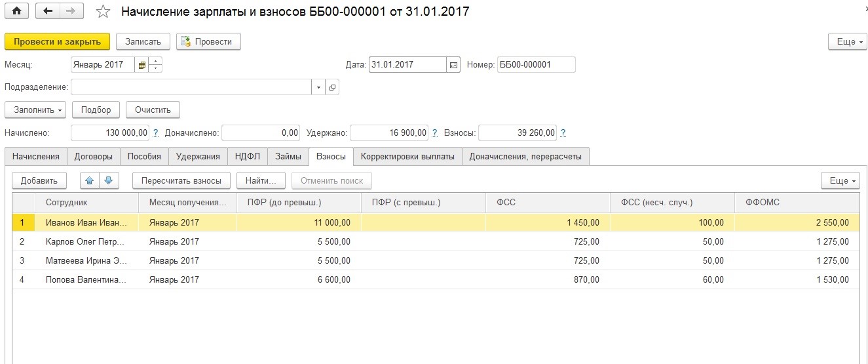The image size is (868, 364).
Task: Click Пересчитать взносы button
Action: [x=181, y=180]
